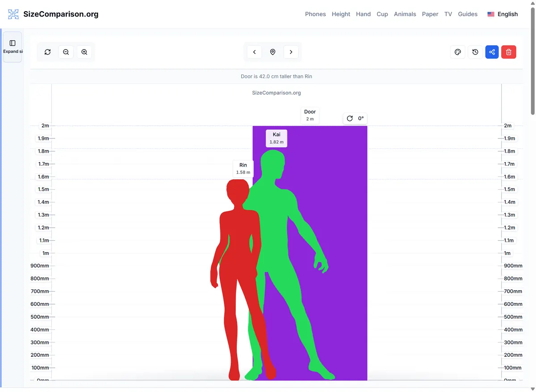The image size is (536, 392).
Task: Click the Door rotation icon
Action: (x=350, y=118)
